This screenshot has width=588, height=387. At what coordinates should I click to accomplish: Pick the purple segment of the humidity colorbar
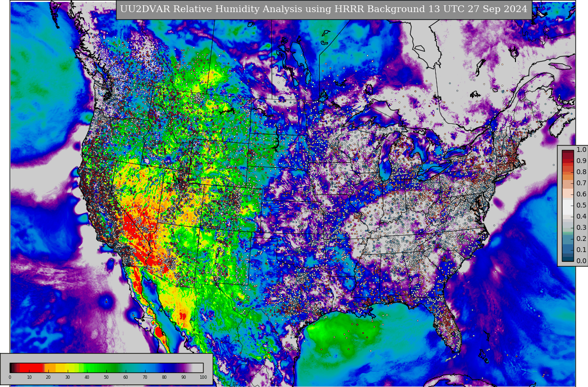[x=183, y=368]
